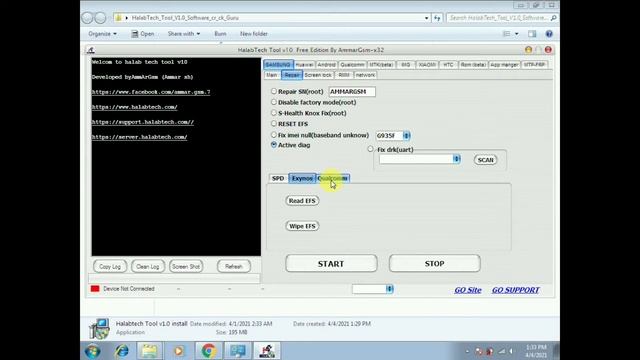
Task: Select Fix imei null(baseband unknow) option
Action: tap(273, 135)
